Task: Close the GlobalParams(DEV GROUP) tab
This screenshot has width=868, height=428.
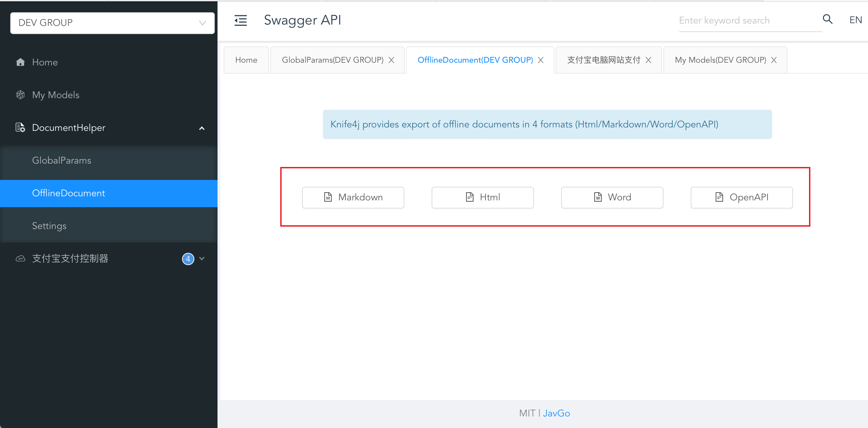Action: pyautogui.click(x=391, y=60)
